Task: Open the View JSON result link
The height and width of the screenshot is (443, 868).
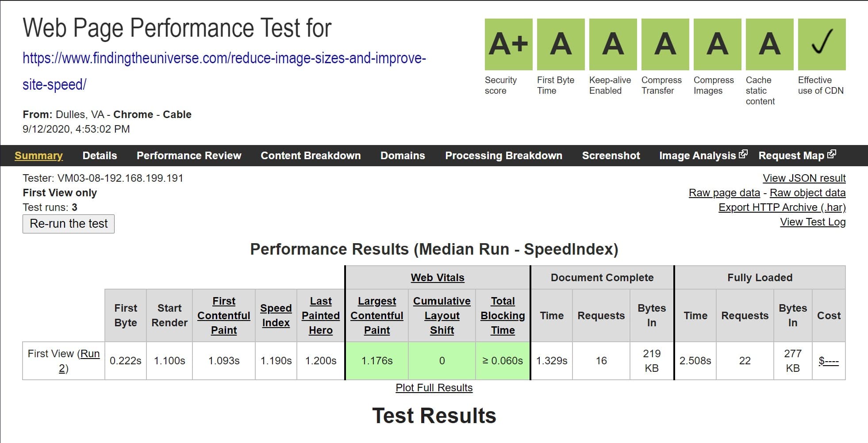Action: [x=804, y=178]
